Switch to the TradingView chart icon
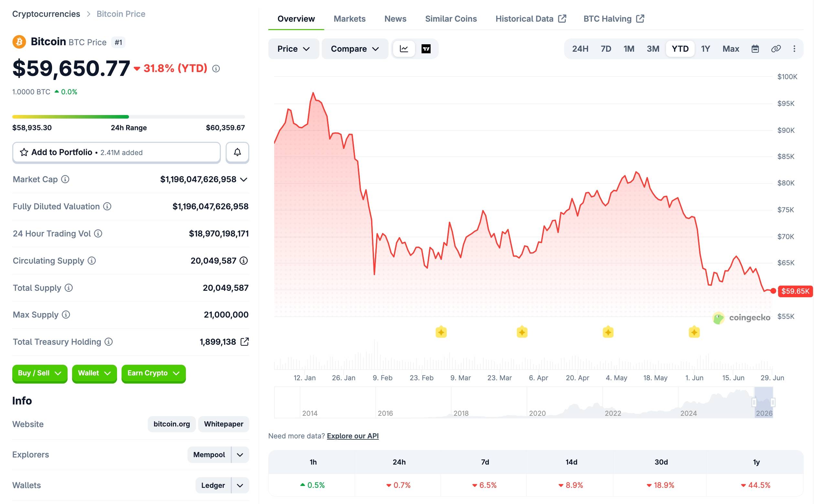 [426, 49]
